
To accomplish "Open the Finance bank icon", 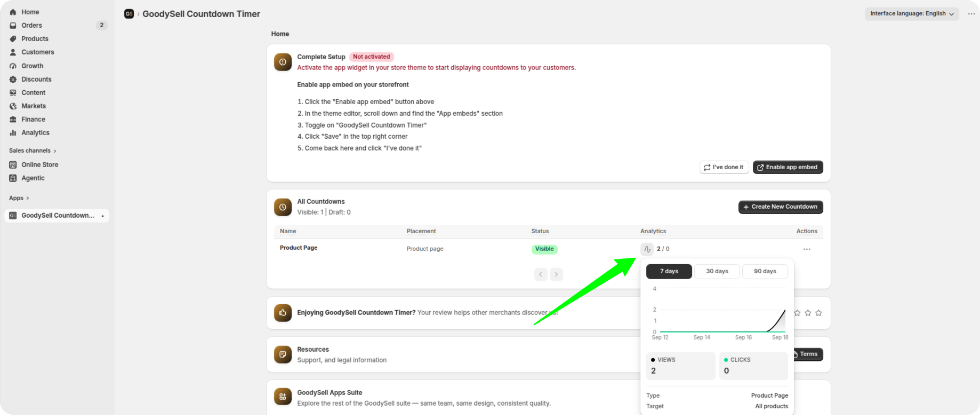I will click(x=13, y=119).
